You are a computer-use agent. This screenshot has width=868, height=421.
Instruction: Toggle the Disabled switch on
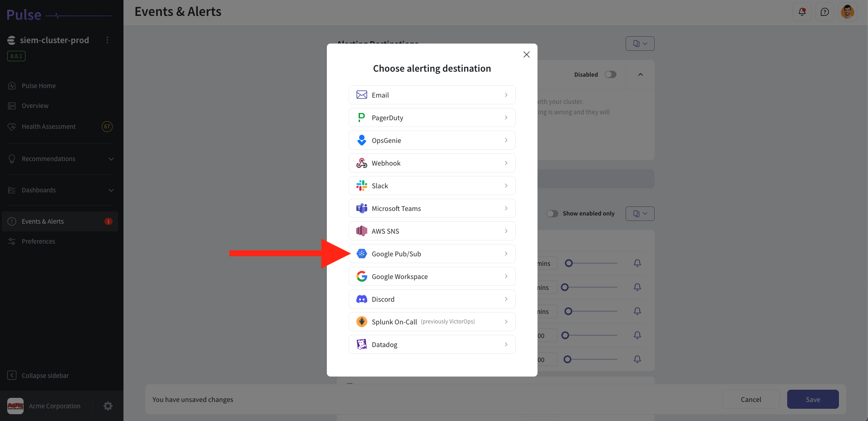(x=610, y=74)
